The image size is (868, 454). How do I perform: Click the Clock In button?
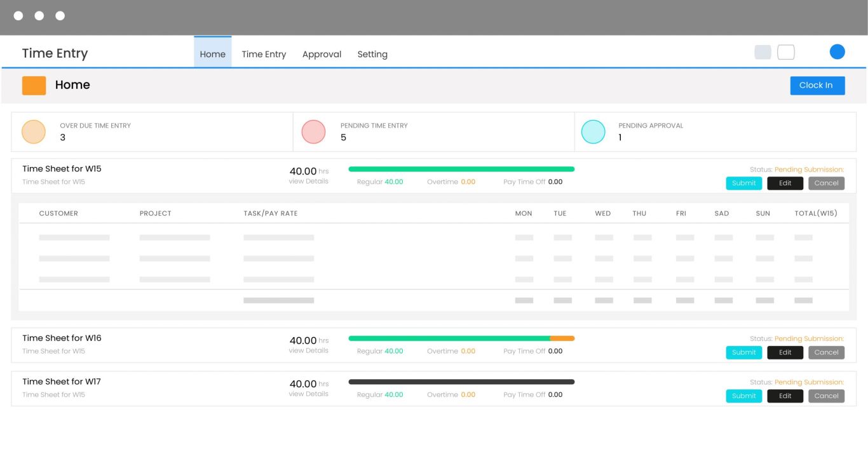tap(817, 85)
